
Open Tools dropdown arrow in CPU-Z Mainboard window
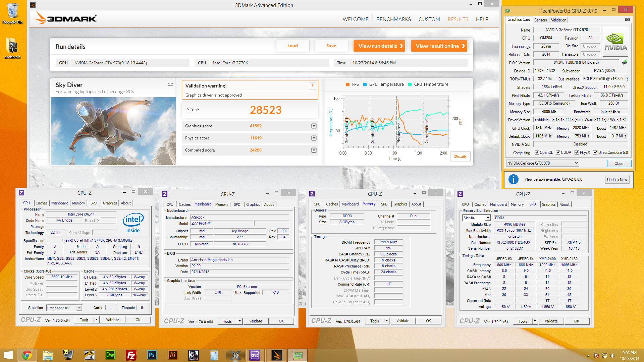point(239,321)
